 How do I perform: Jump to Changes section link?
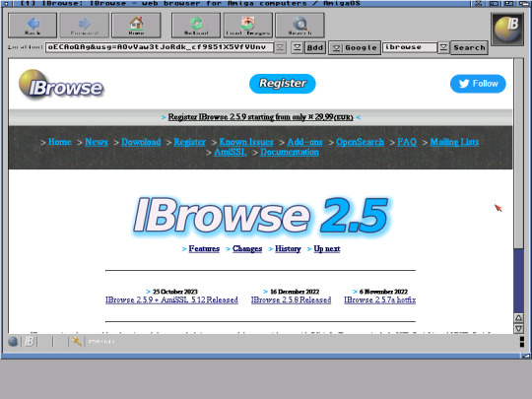(247, 248)
